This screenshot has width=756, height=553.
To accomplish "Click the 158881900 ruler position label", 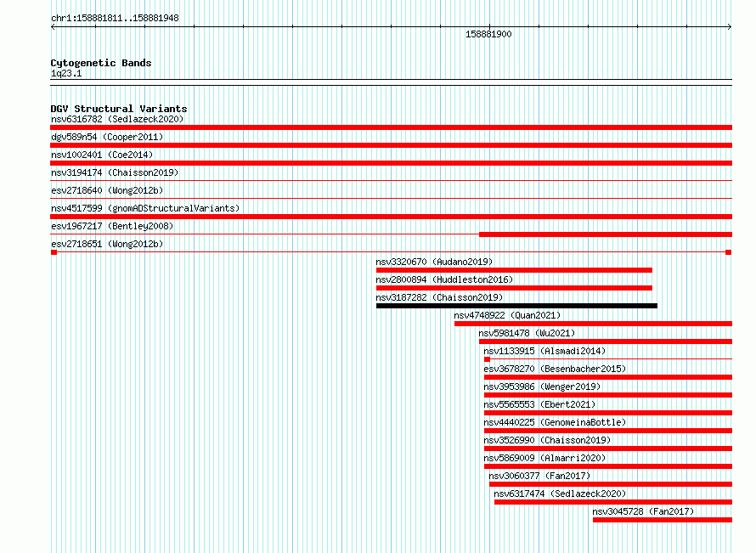I will click(488, 34).
